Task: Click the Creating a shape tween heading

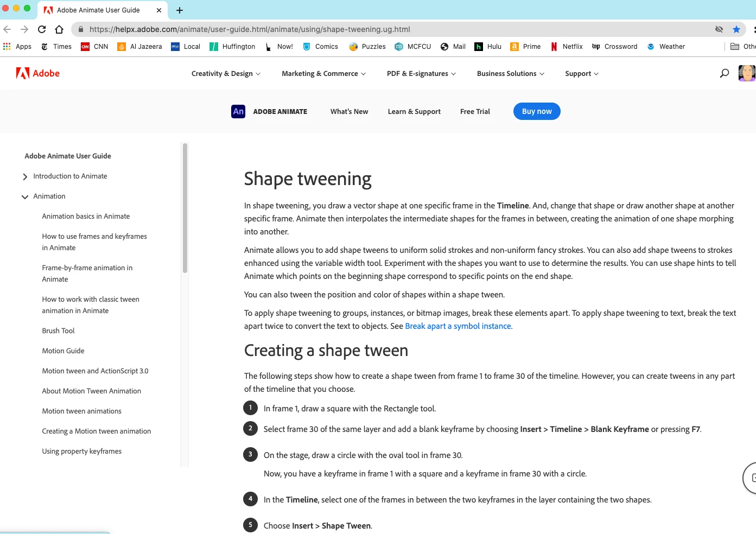Action: point(326,351)
